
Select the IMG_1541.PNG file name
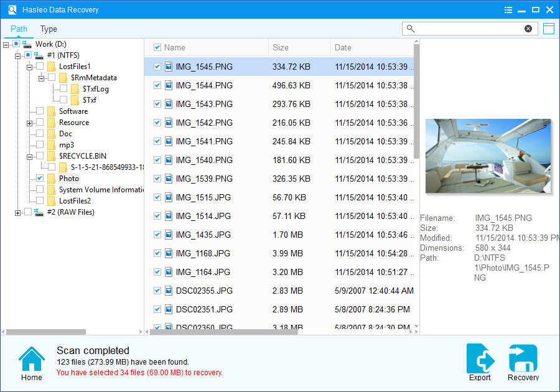click(x=204, y=141)
